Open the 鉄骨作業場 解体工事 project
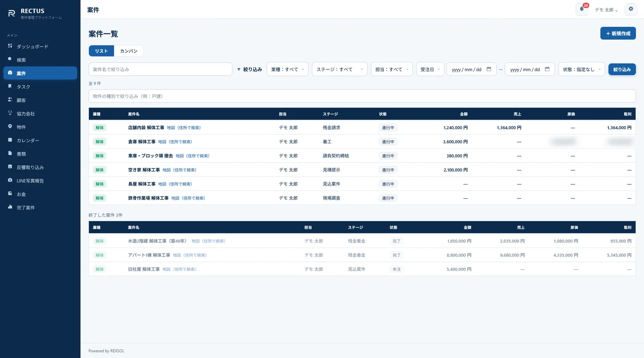Screen dimensions: 644x358 pyautogui.click(x=148, y=198)
